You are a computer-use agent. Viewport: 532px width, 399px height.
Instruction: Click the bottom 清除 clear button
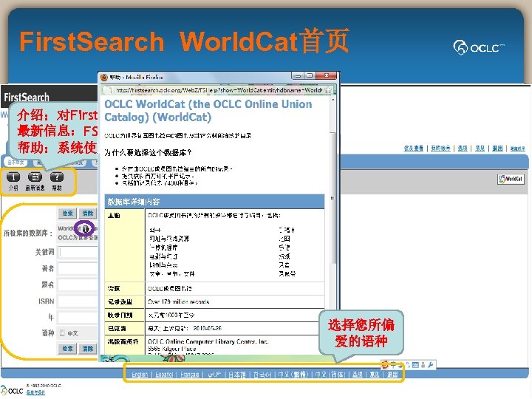(87, 349)
